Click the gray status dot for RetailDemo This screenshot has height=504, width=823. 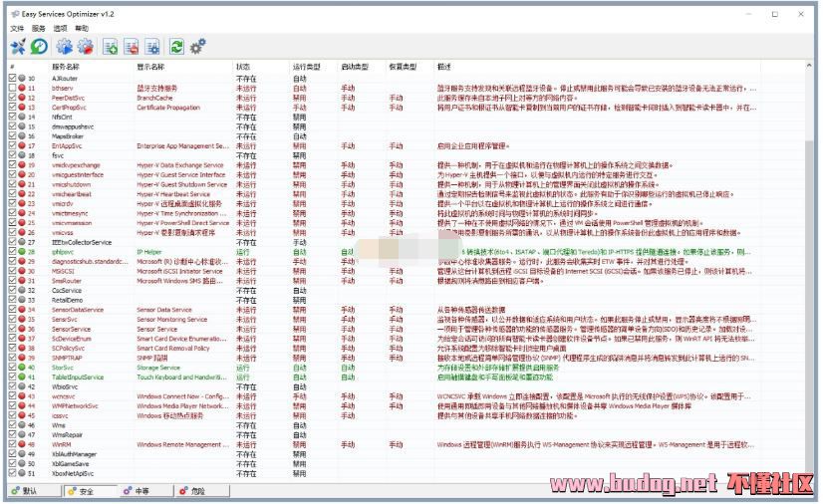click(x=22, y=300)
